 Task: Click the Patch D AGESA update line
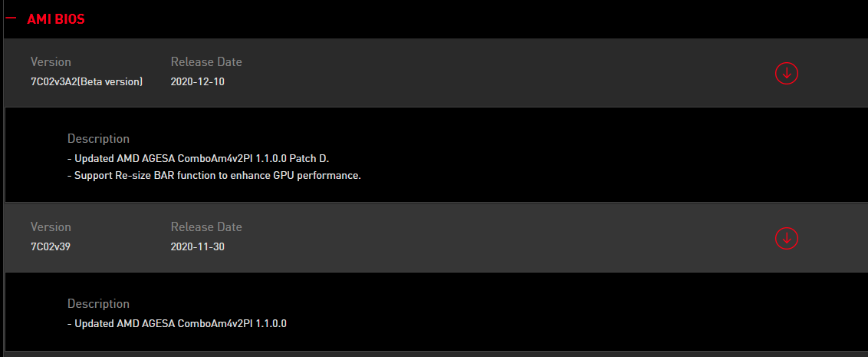[x=198, y=159]
